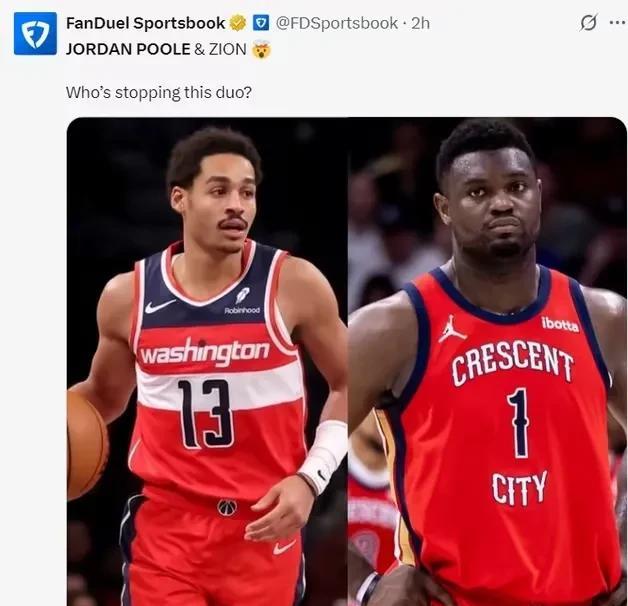Screen dimensions: 628x606
Task: Click the Jordan Jumpman logo on the red jersey
Action: 451,328
